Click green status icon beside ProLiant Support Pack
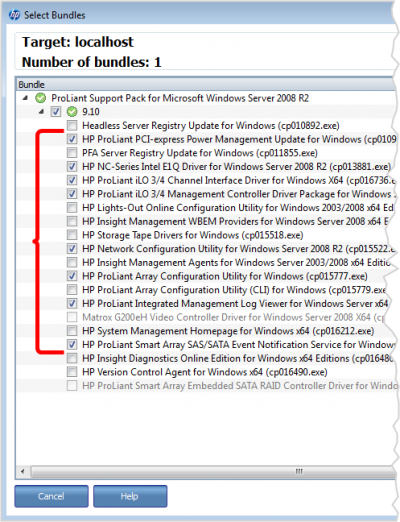 (x=41, y=98)
